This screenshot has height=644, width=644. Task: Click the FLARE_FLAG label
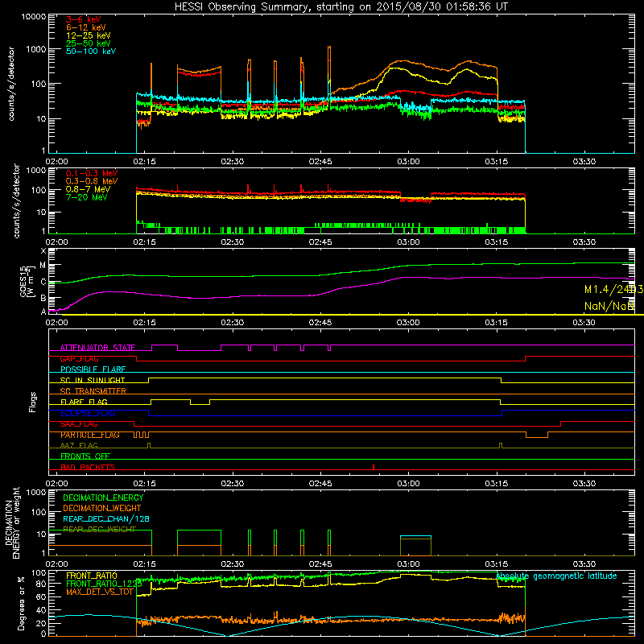(x=84, y=402)
